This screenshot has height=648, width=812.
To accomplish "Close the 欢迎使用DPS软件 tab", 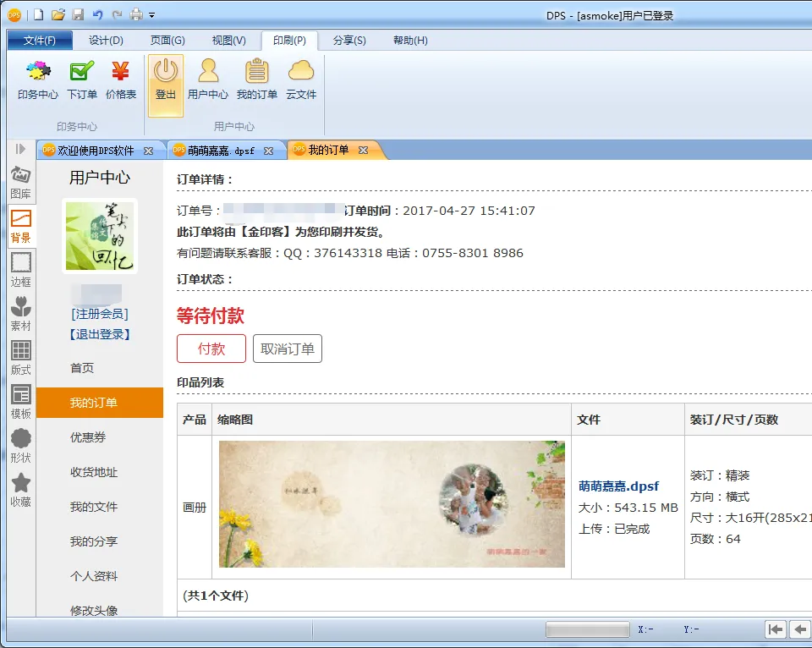I will point(149,151).
